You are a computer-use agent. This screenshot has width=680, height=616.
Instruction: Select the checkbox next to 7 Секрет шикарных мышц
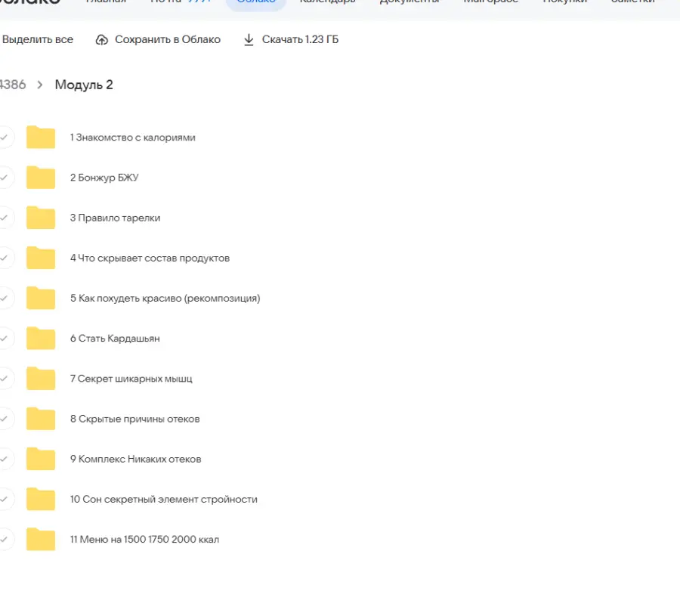pyautogui.click(x=5, y=379)
